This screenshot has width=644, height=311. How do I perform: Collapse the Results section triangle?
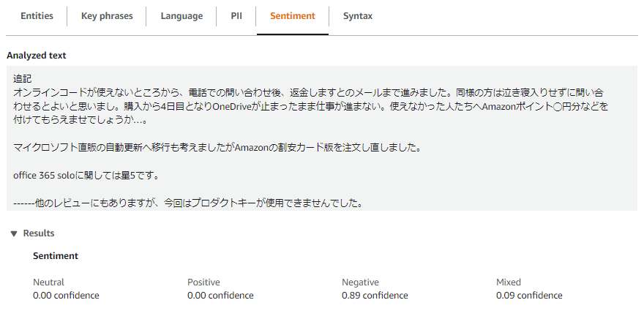point(14,233)
